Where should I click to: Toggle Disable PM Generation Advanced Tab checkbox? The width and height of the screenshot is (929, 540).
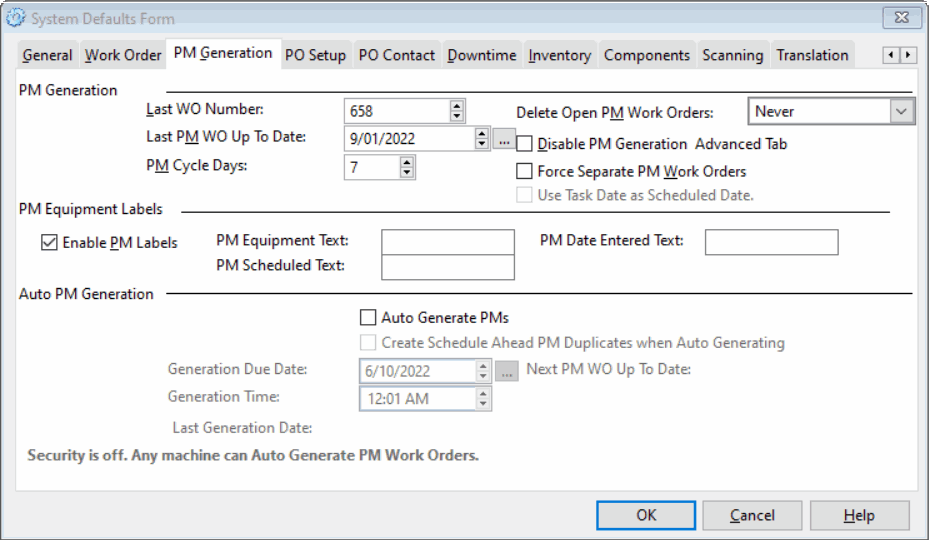[x=524, y=144]
